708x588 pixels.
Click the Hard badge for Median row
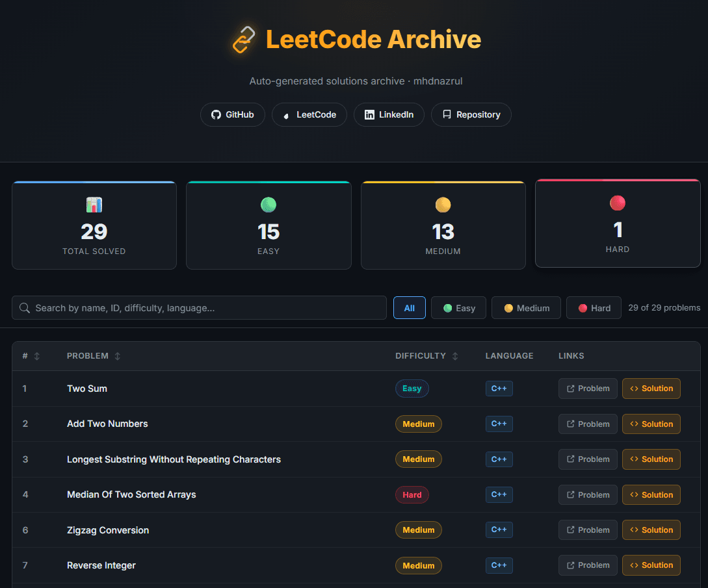tap(412, 494)
